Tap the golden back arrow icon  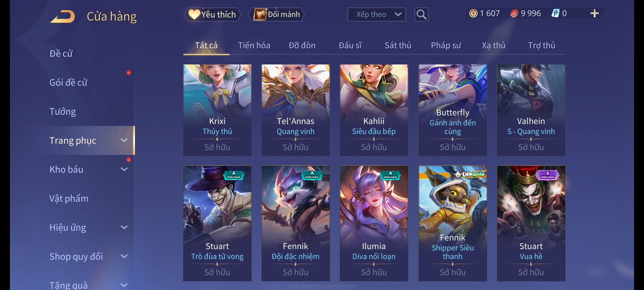click(x=62, y=16)
